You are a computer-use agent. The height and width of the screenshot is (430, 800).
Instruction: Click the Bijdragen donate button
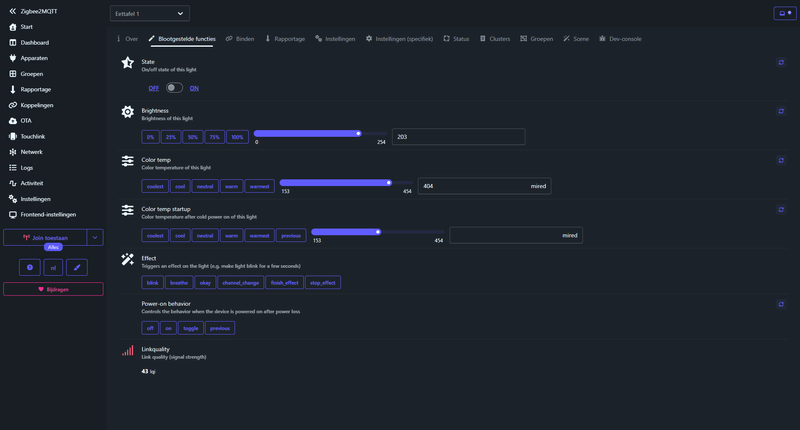coord(53,289)
